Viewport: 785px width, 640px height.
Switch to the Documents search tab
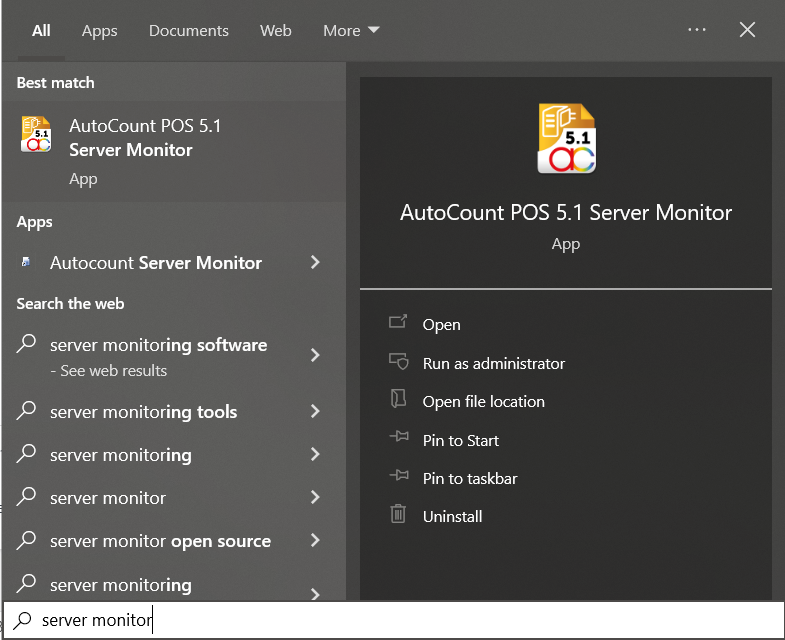[188, 31]
